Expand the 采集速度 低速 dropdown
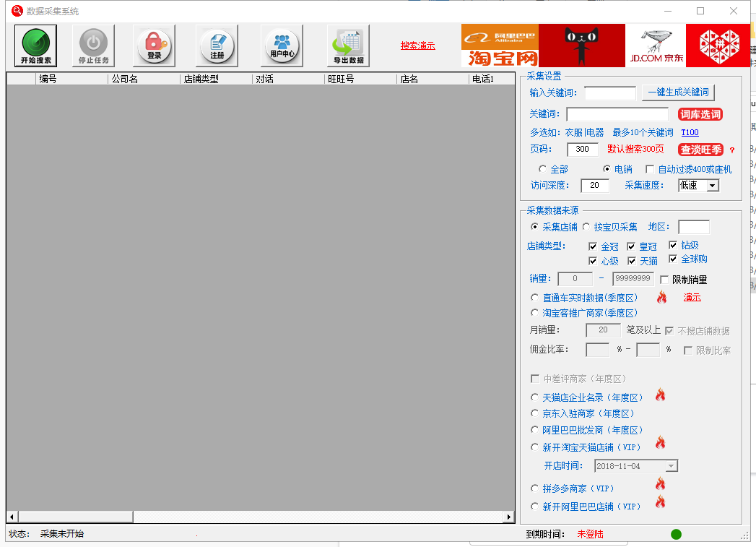Screen dimensions: 756x547 pos(713,186)
